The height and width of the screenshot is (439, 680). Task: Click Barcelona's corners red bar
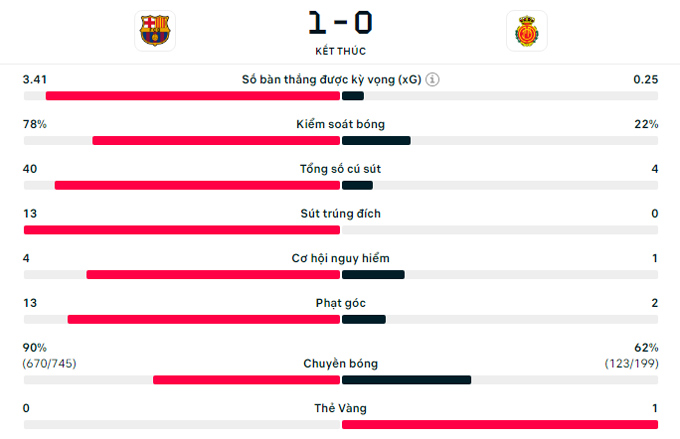click(x=204, y=319)
